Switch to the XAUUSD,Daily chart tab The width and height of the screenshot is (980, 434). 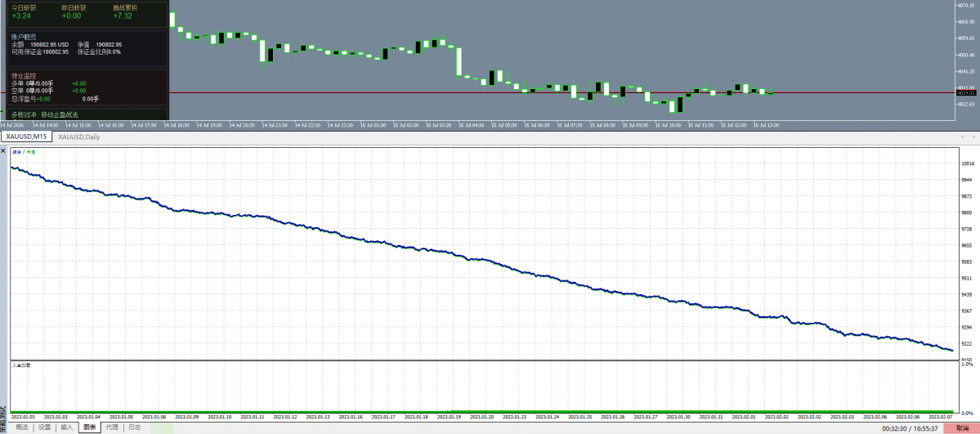pos(79,137)
